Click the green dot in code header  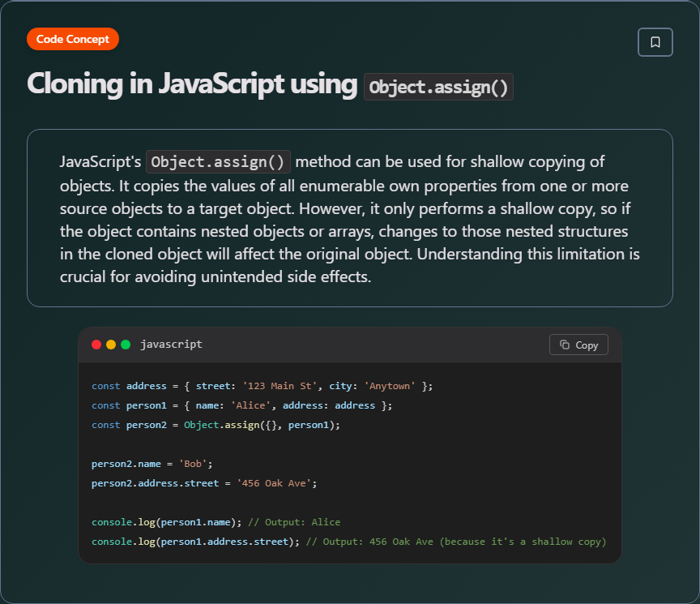(126, 345)
